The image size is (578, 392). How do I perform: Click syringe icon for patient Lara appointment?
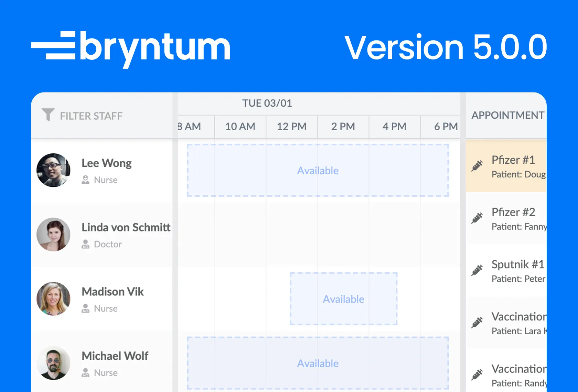[477, 323]
